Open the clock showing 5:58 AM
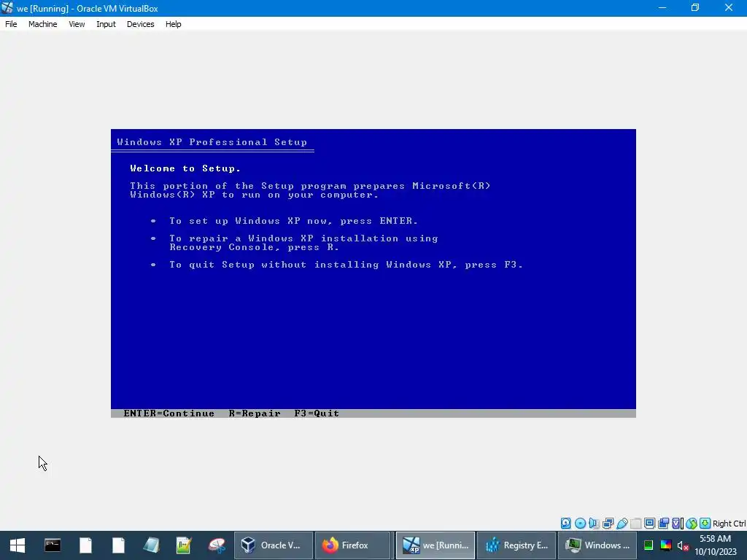The width and height of the screenshot is (747, 560). click(715, 545)
